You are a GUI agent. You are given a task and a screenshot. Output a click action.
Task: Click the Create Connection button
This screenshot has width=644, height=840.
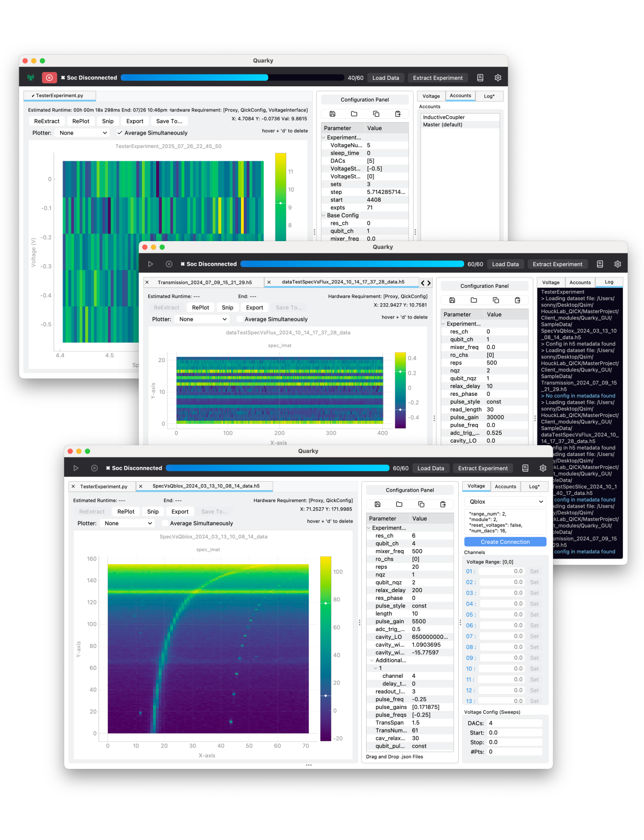pyautogui.click(x=505, y=542)
